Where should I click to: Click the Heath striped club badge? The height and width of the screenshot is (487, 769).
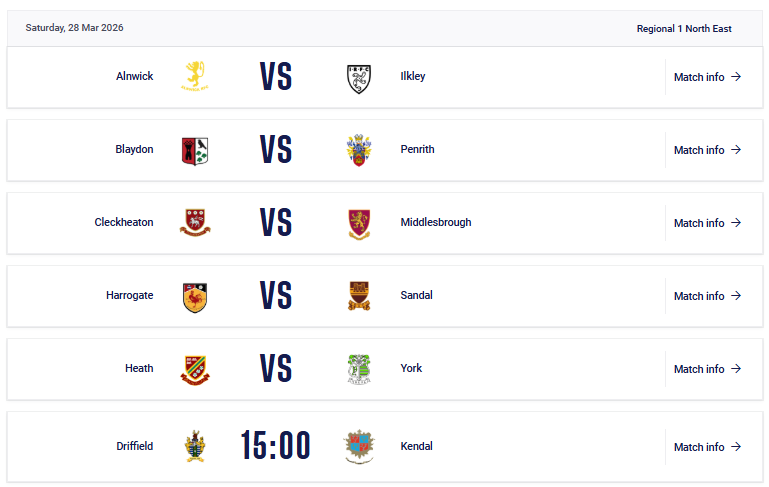[x=195, y=369]
